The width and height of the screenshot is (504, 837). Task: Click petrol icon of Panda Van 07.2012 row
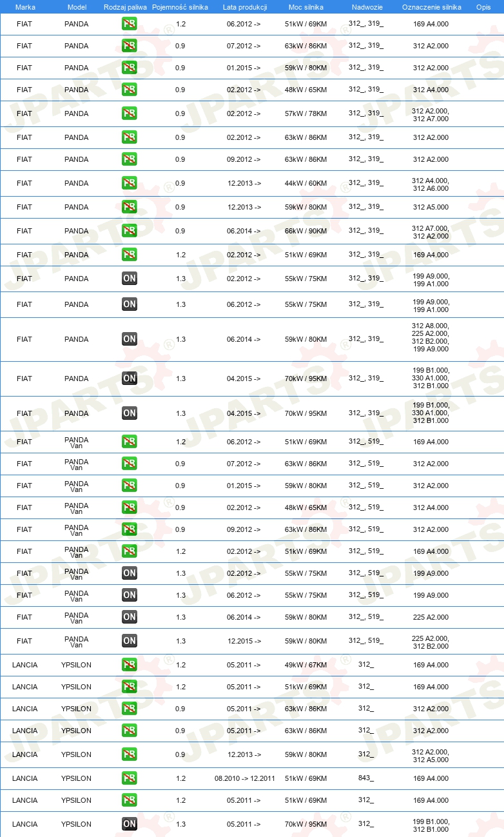coord(130,464)
